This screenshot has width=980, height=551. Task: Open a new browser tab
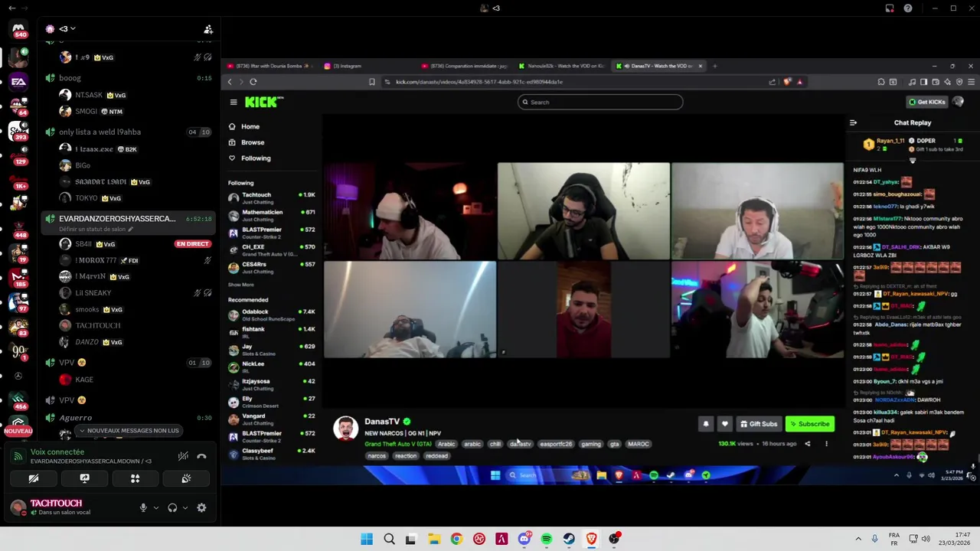[x=715, y=66]
